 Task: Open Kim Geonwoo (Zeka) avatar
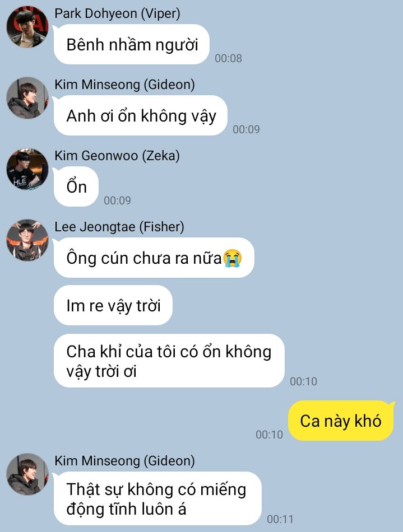pyautogui.click(x=27, y=169)
